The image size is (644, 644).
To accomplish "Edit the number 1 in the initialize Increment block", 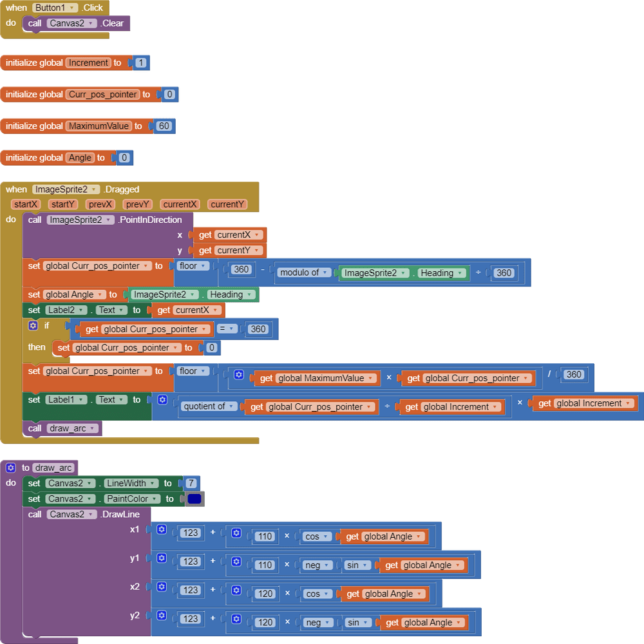I will click(x=141, y=63).
